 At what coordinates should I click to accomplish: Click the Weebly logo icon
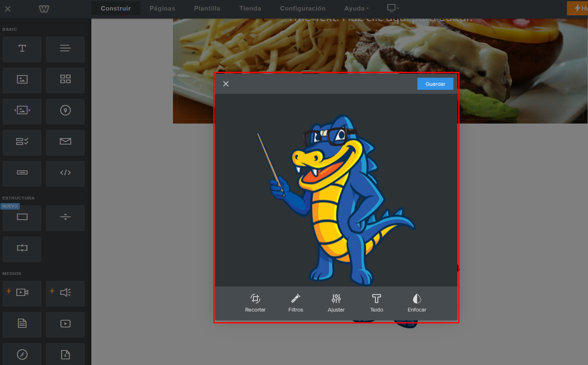click(x=44, y=9)
